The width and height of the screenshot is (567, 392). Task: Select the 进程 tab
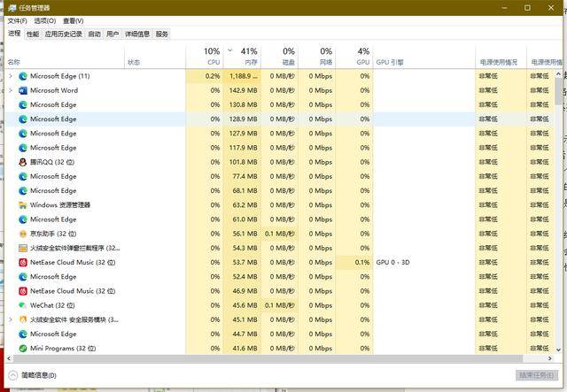pyautogui.click(x=14, y=34)
